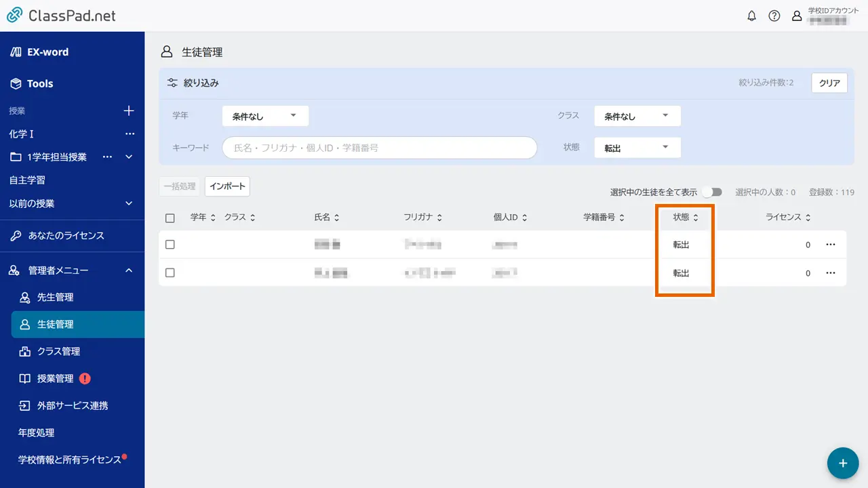Screen dimensions: 868x488
Task: Click the keyword search input field
Action: (379, 148)
